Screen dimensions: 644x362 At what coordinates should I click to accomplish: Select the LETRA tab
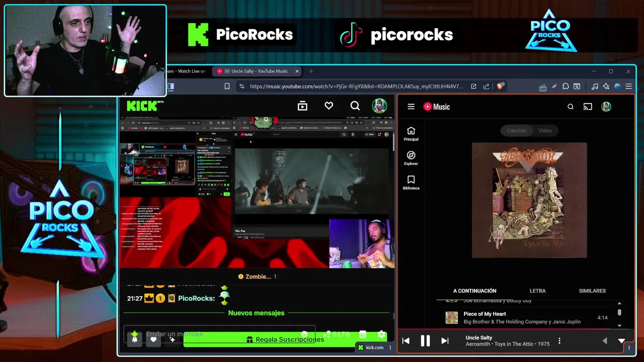537,291
